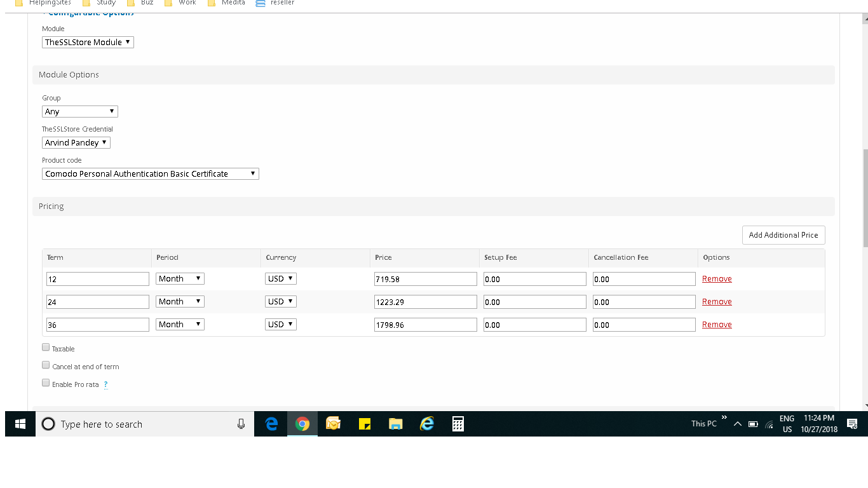Switch to Chrome in the taskbar
Screen dimensions: 868x488
tap(302, 424)
